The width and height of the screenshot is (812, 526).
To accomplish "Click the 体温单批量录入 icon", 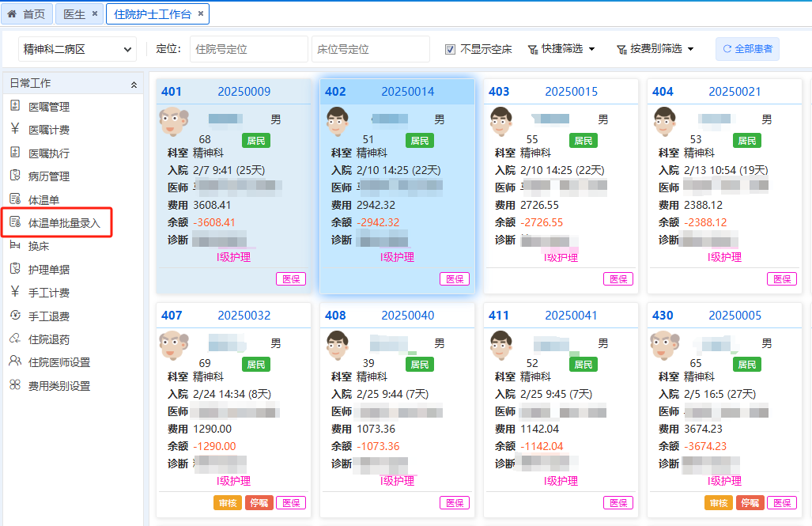I will 15,222.
